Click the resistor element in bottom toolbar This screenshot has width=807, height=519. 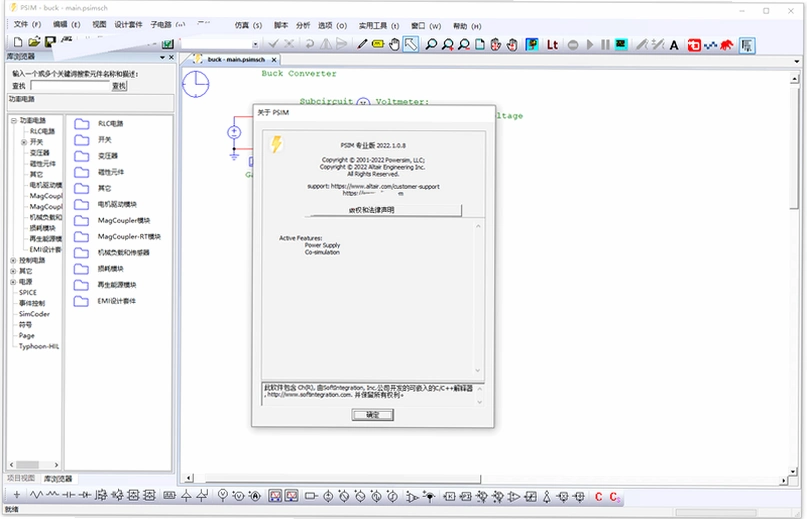36,495
